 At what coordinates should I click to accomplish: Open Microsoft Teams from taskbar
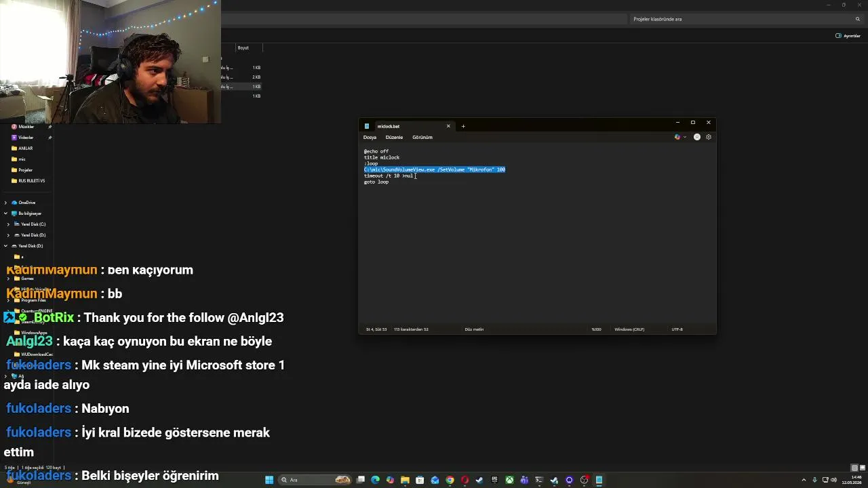click(524, 480)
